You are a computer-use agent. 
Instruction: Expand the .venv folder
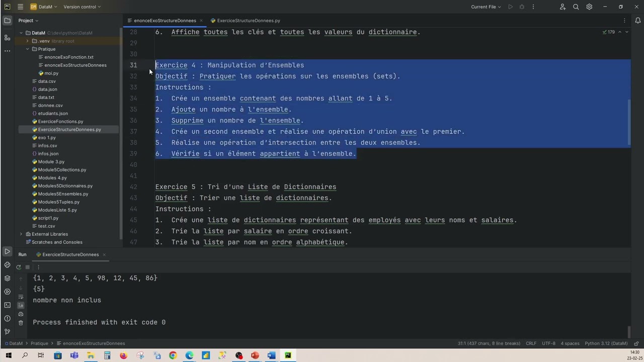(27, 41)
